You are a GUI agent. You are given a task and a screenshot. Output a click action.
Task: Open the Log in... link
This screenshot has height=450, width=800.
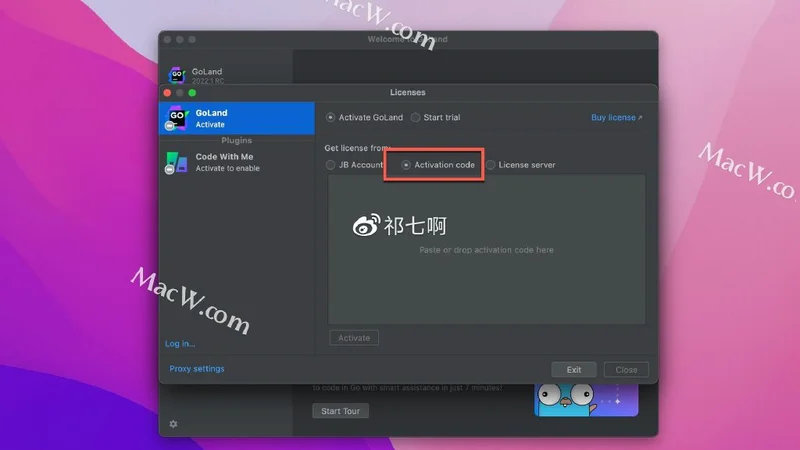pyautogui.click(x=180, y=344)
